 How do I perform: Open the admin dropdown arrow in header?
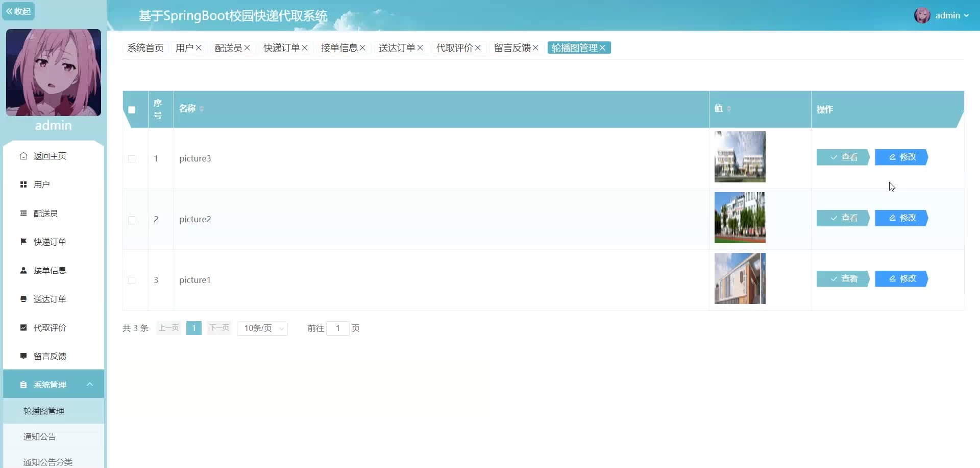(x=966, y=15)
